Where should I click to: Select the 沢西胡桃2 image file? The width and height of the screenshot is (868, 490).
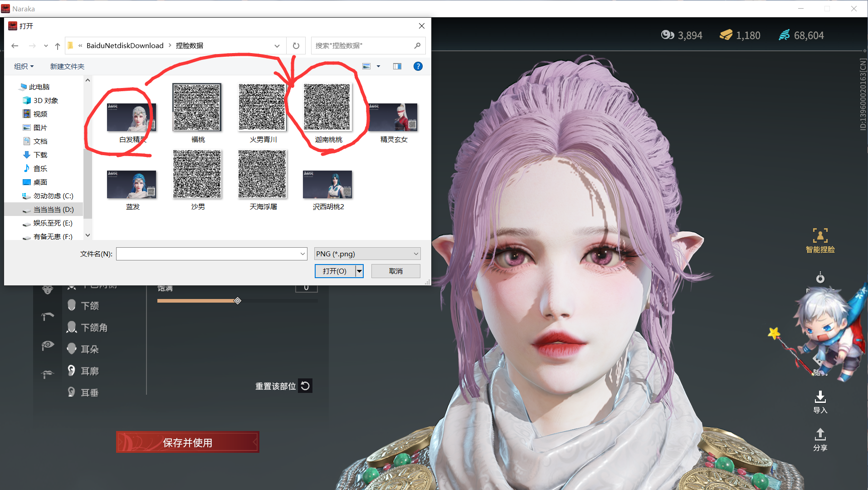[328, 190]
